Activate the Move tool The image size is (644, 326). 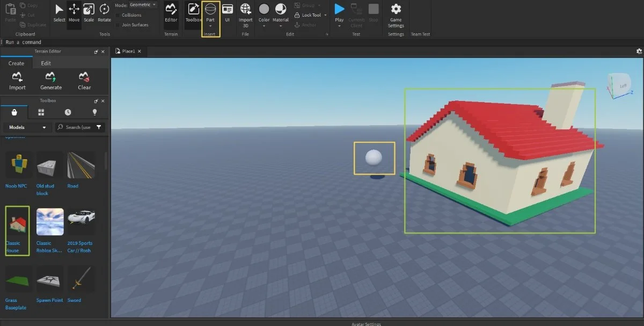click(74, 12)
